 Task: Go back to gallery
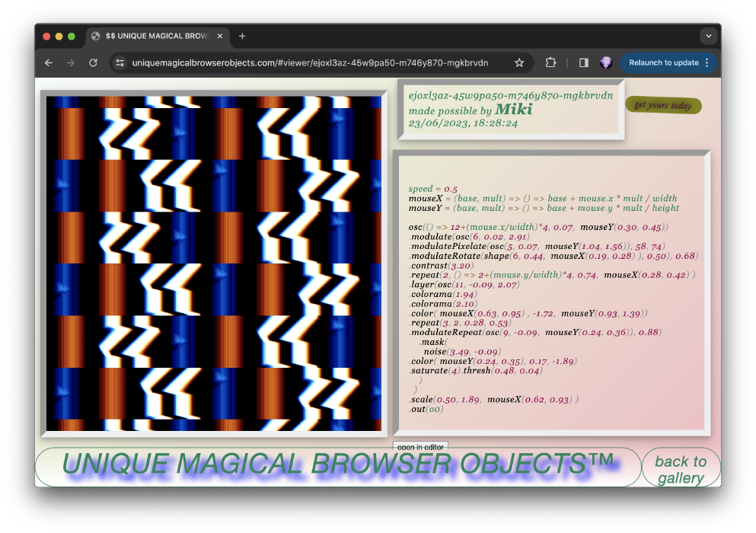click(681, 469)
